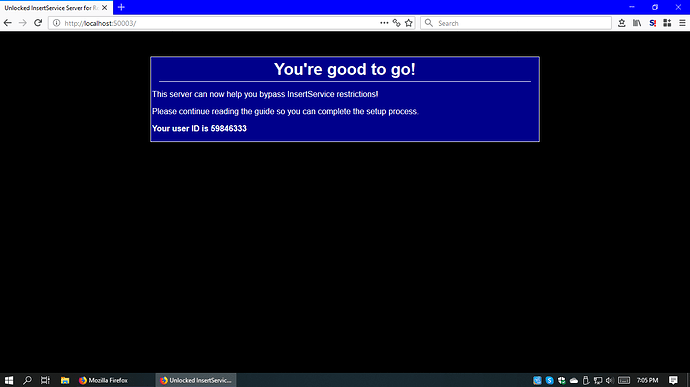The height and width of the screenshot is (387, 690).
Task: Focus the Firefox Search field
Action: 516,23
